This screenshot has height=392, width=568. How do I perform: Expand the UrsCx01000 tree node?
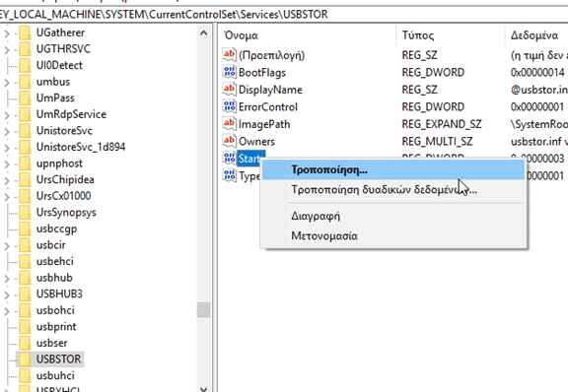tap(7, 197)
